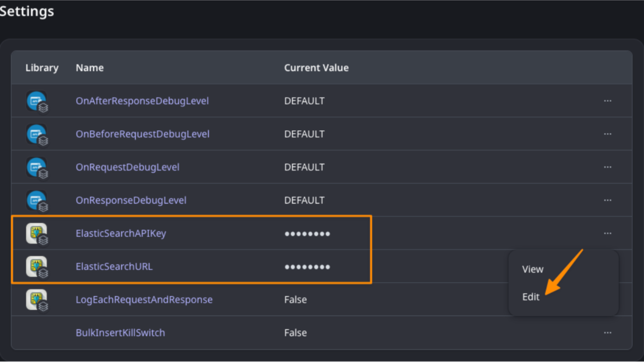Open the ElasticSearchURL setting
This screenshot has height=362, width=644.
114,267
